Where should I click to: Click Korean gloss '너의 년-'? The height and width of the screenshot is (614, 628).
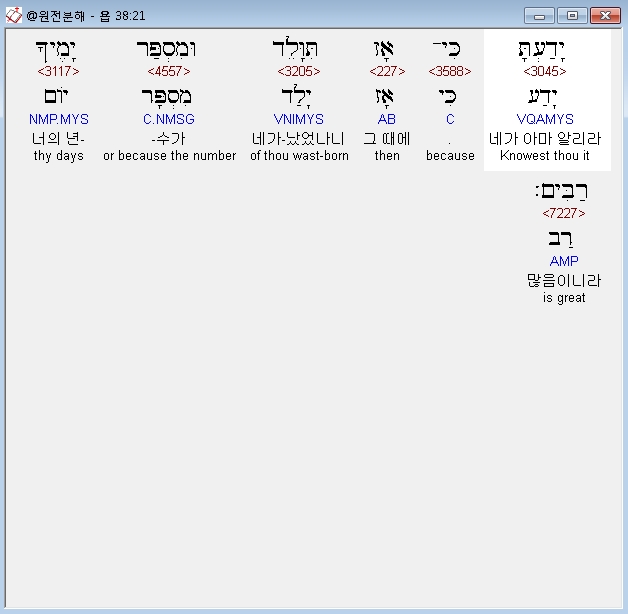pos(58,139)
